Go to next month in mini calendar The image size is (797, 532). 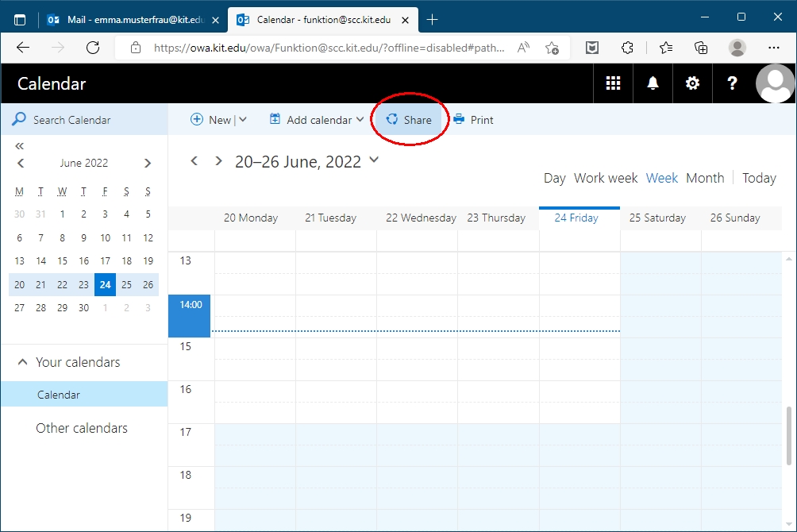(148, 164)
